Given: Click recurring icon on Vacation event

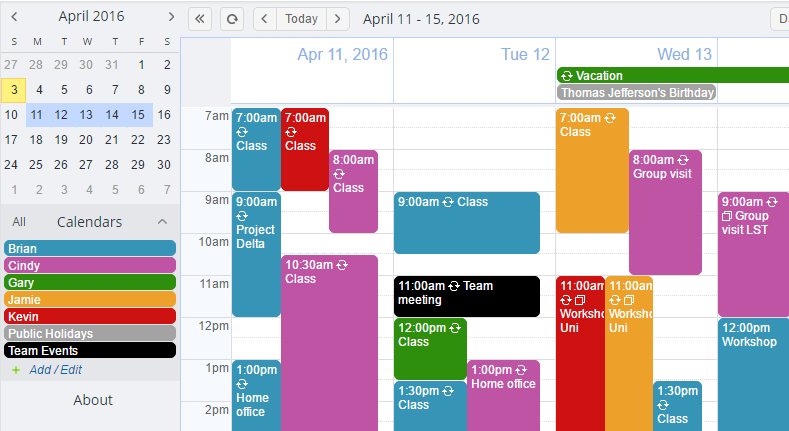Looking at the screenshot, I should 567,76.
